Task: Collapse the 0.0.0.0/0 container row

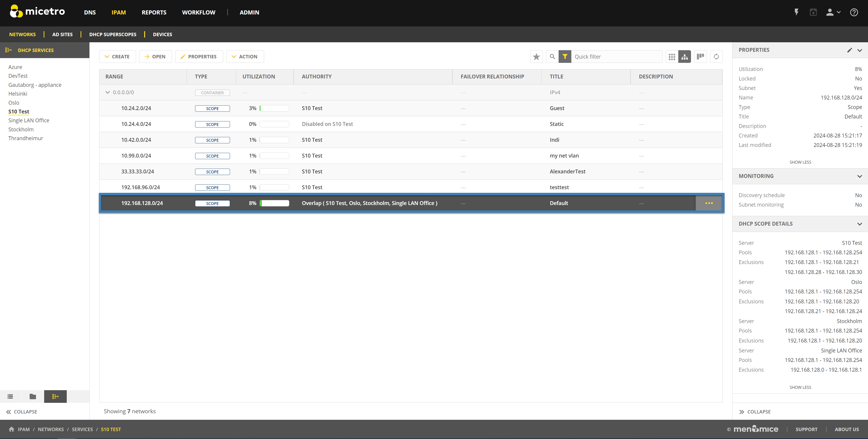Action: (x=108, y=92)
